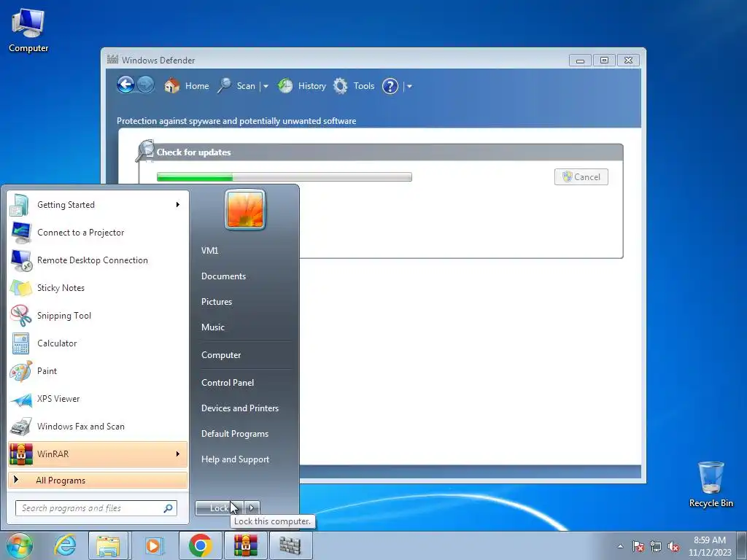Click the Windows Start orb
The width and height of the screenshot is (747, 560).
coord(20,545)
